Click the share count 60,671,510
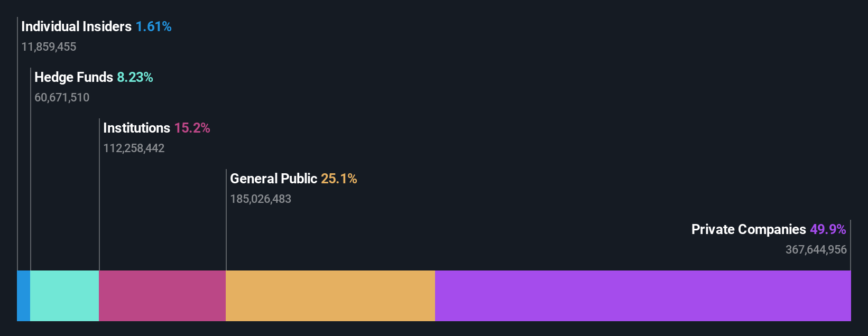 tap(62, 97)
